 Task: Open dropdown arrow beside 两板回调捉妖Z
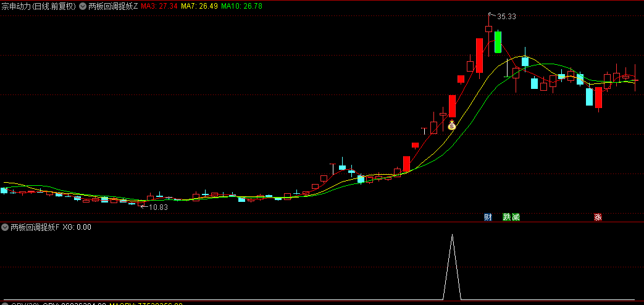[83, 6]
